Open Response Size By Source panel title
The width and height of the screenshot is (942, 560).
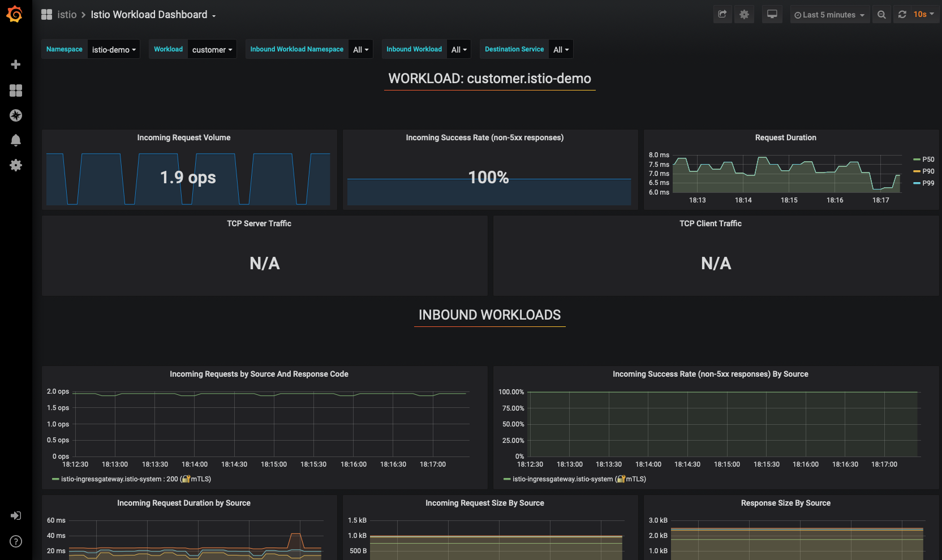click(x=786, y=503)
